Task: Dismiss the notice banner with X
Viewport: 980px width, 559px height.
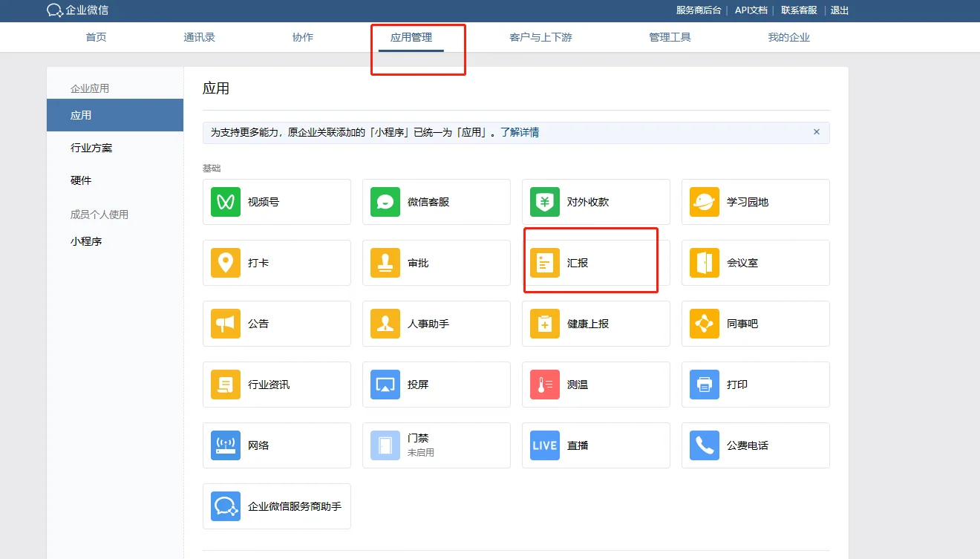Action: coord(817,132)
